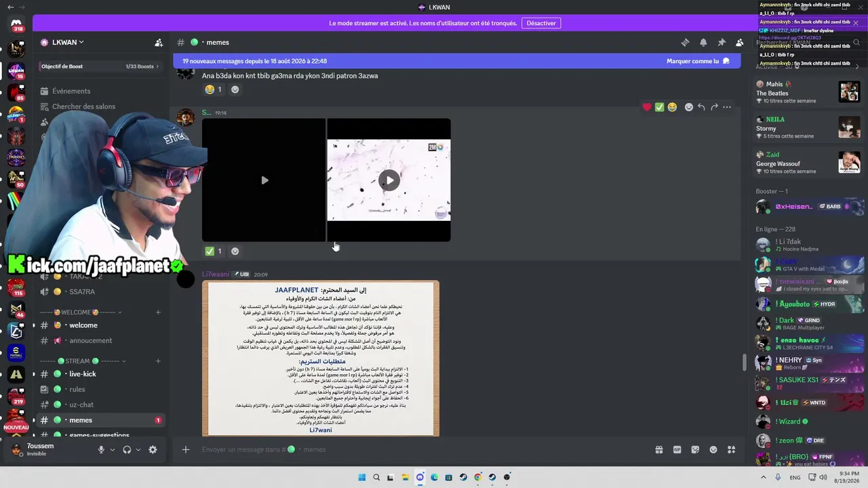Viewport: 868px width, 488px height.
Task: Jump to new messages banner text
Action: [x=254, y=61]
